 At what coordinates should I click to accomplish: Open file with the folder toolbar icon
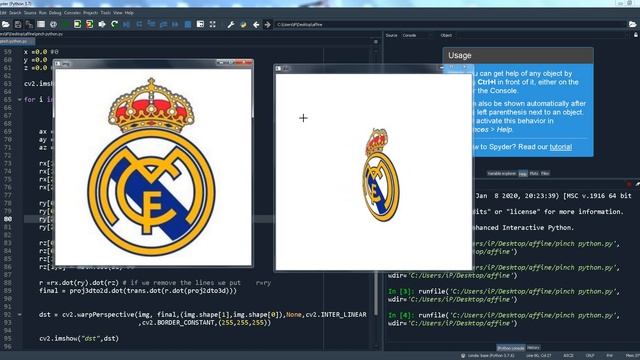click(6, 24)
